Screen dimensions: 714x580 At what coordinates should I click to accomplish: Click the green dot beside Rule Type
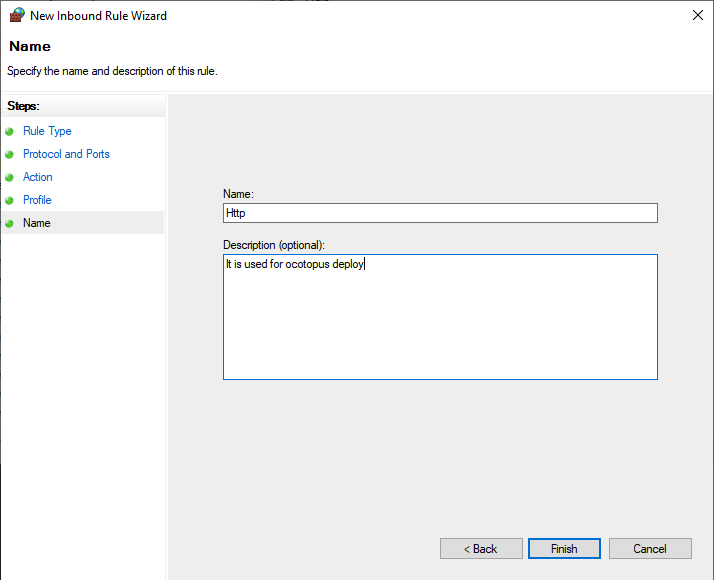(x=10, y=131)
